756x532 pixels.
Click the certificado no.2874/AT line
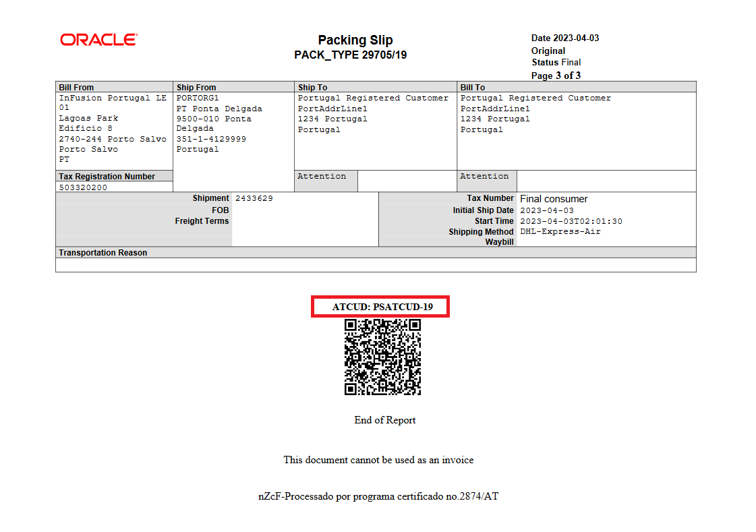pos(378,496)
